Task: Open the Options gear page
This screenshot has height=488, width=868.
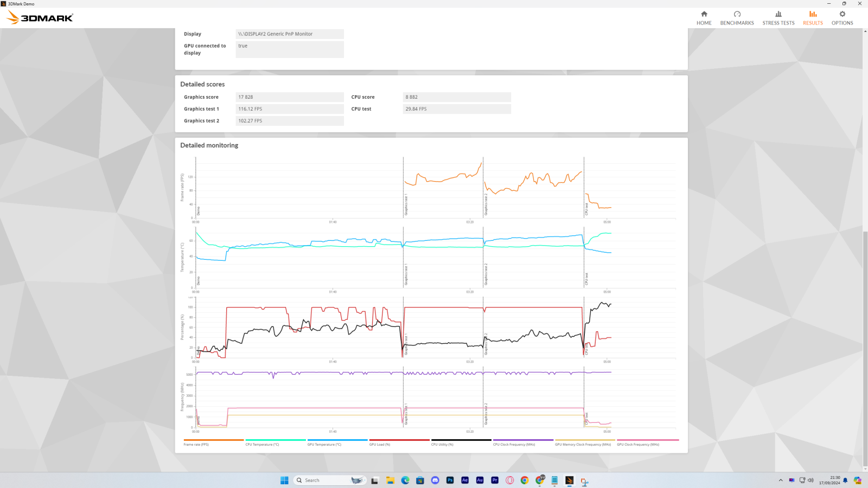Action: pos(842,18)
